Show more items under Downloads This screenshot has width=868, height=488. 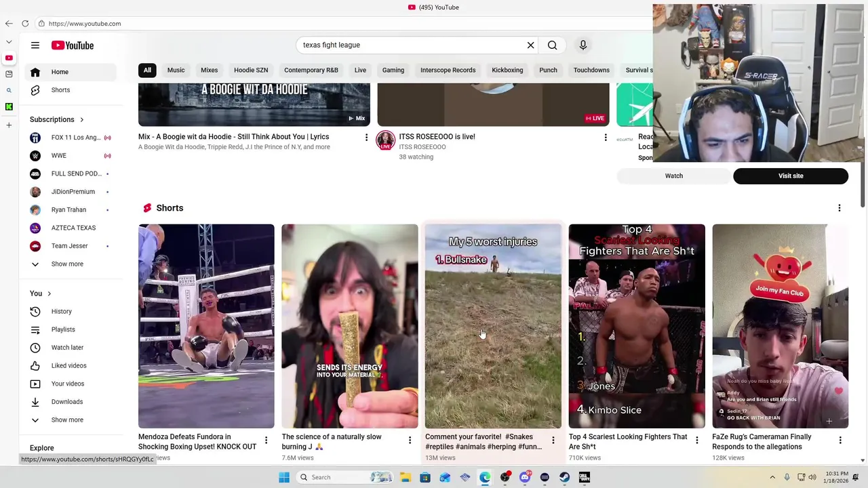point(67,420)
